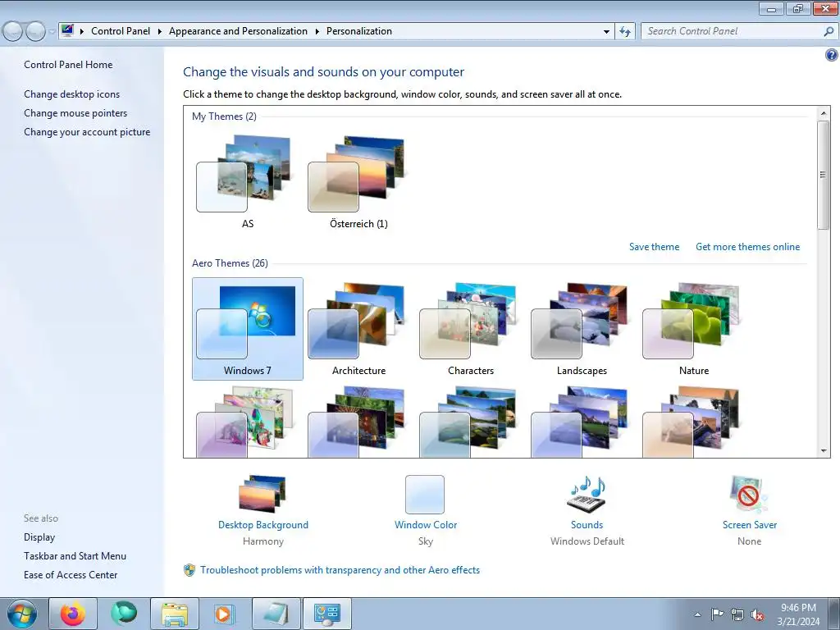Image resolution: width=840 pixels, height=630 pixels.
Task: Open the Windows Start button
Action: 22,614
